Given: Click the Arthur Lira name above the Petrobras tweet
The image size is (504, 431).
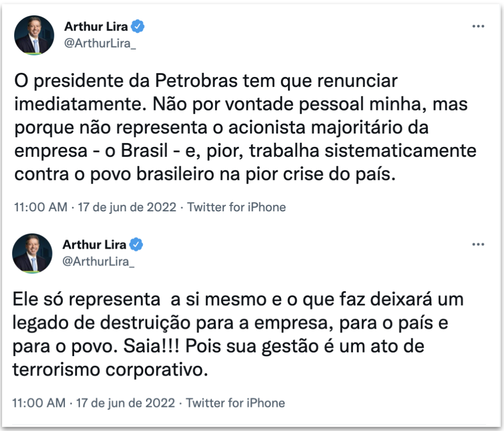Looking at the screenshot, I should (96, 26).
